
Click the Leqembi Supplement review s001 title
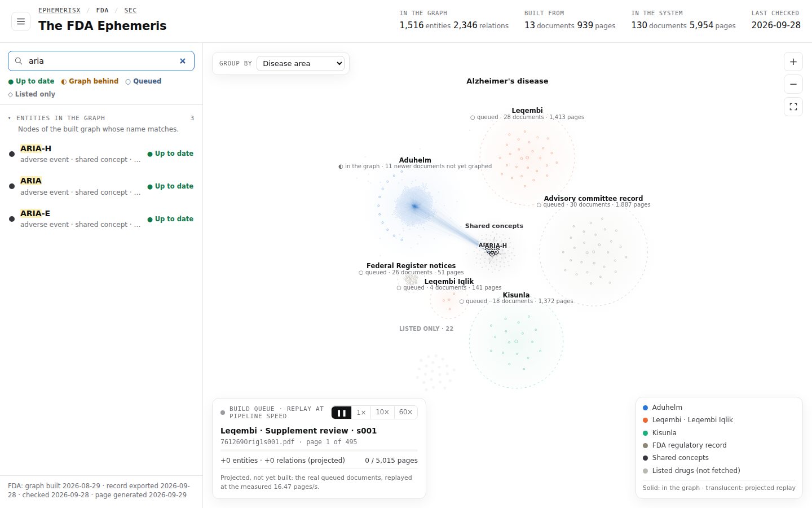[x=298, y=431]
